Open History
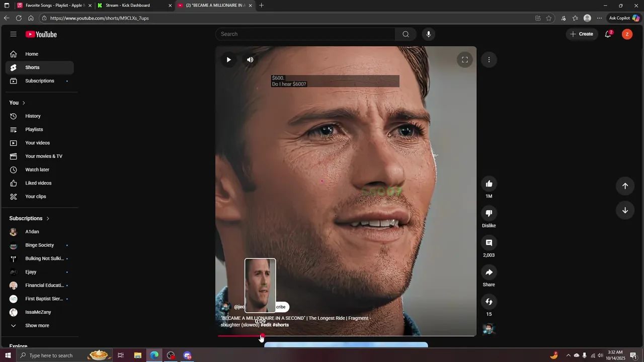This screenshot has width=644, height=362. click(x=40, y=116)
